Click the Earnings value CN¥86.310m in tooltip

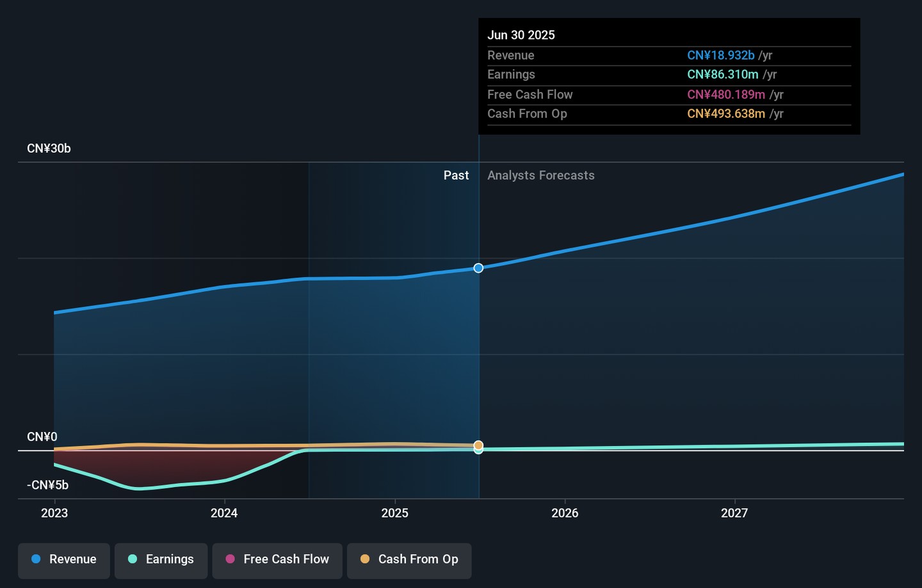coord(722,75)
